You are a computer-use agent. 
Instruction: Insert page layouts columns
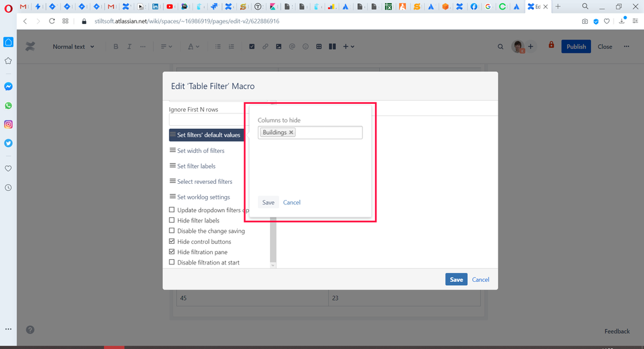click(x=332, y=46)
